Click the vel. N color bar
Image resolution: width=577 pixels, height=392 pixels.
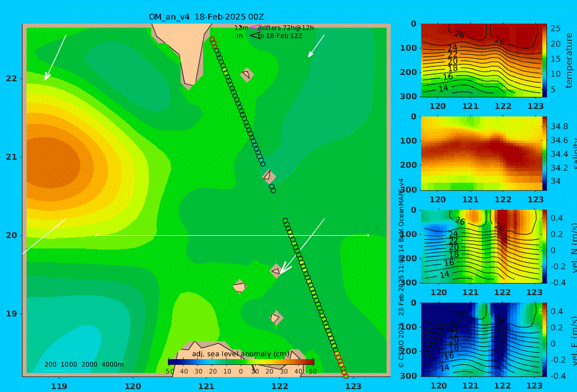(x=545, y=246)
